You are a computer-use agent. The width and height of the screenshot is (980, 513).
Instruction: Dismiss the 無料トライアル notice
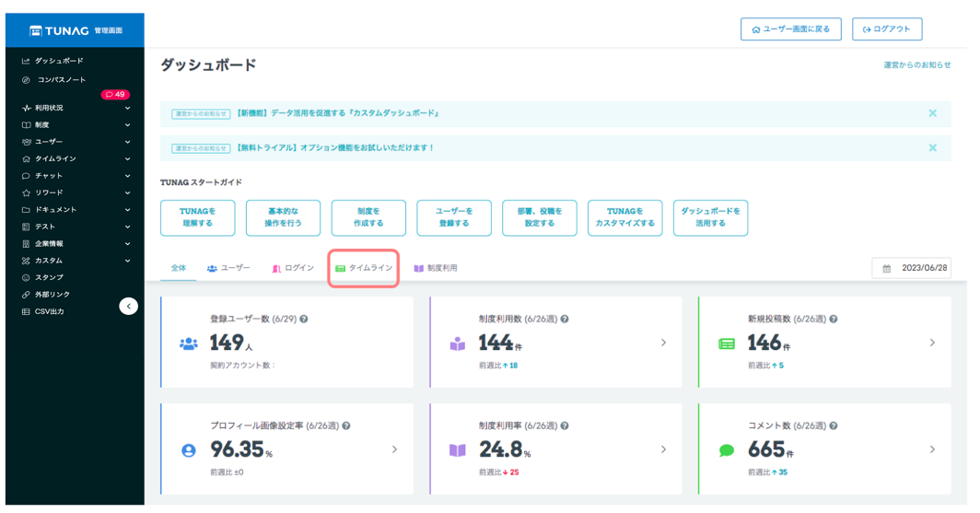tap(932, 148)
